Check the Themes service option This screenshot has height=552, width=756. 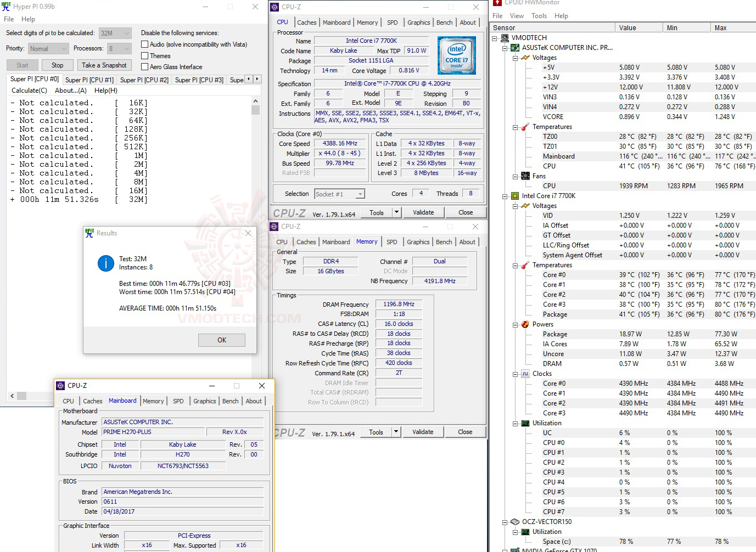point(144,55)
